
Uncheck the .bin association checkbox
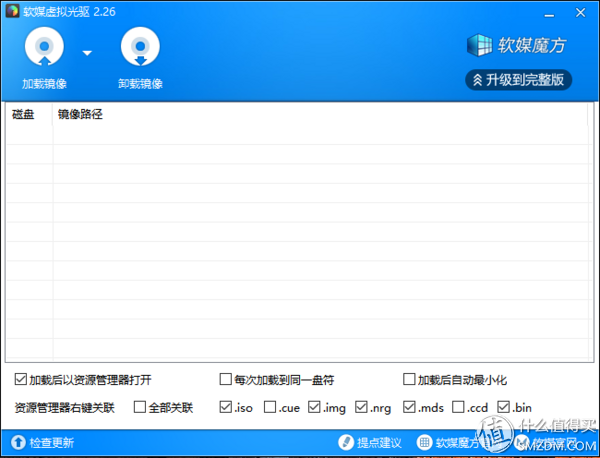tap(503, 407)
